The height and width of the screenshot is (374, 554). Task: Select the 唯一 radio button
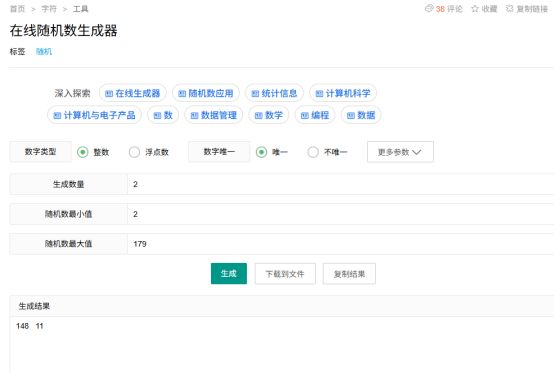pyautogui.click(x=261, y=152)
